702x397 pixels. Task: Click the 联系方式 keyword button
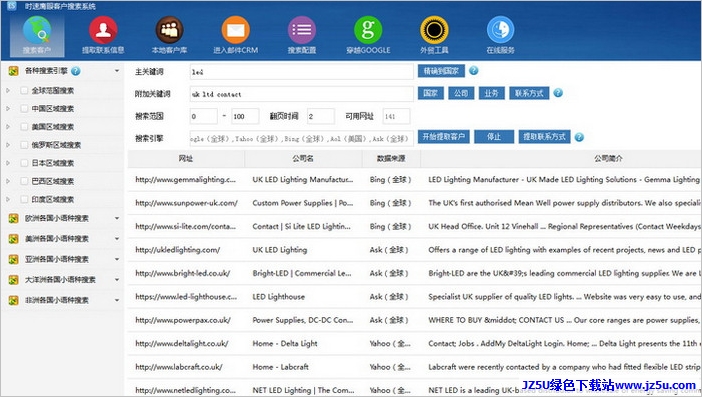pos(529,93)
